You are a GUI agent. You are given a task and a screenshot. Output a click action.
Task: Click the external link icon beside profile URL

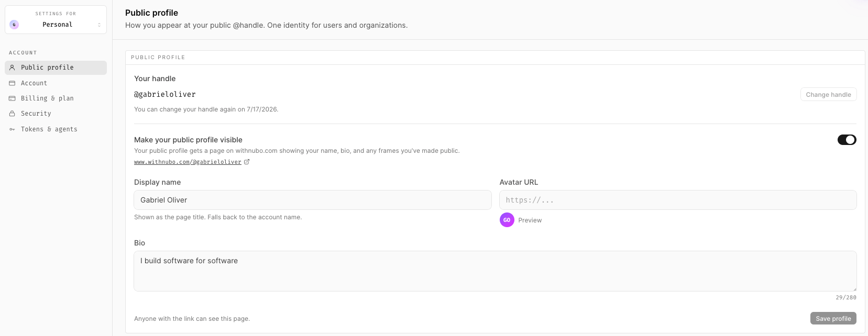[x=247, y=162]
